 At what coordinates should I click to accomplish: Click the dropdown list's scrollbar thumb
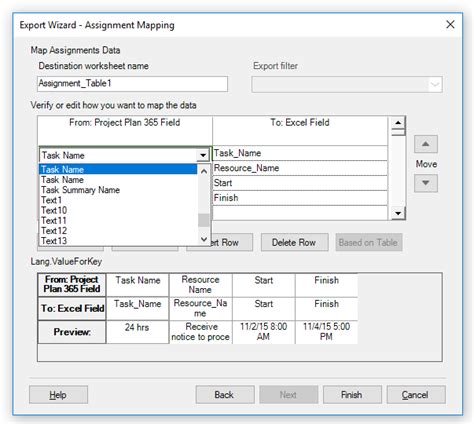204,220
